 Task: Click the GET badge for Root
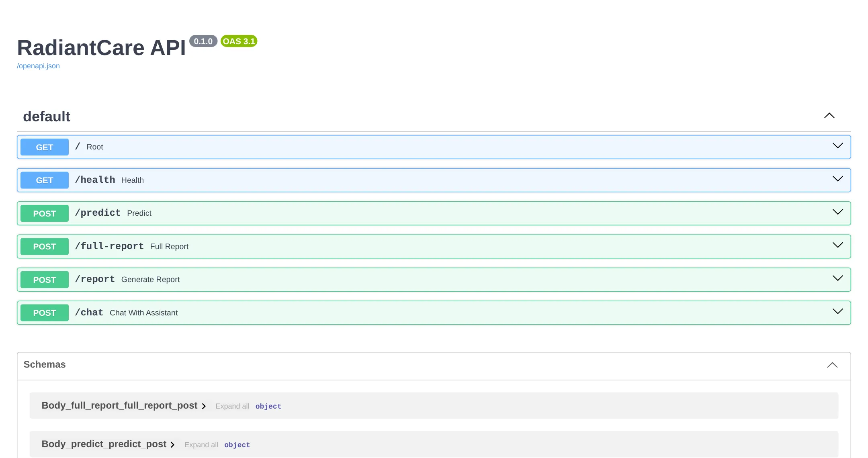coord(45,147)
